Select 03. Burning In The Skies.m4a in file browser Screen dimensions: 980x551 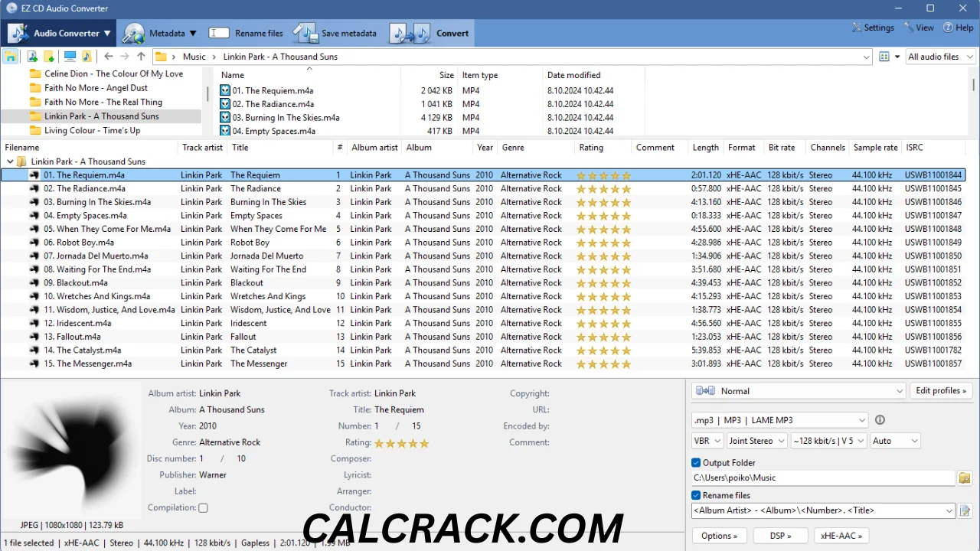point(286,118)
